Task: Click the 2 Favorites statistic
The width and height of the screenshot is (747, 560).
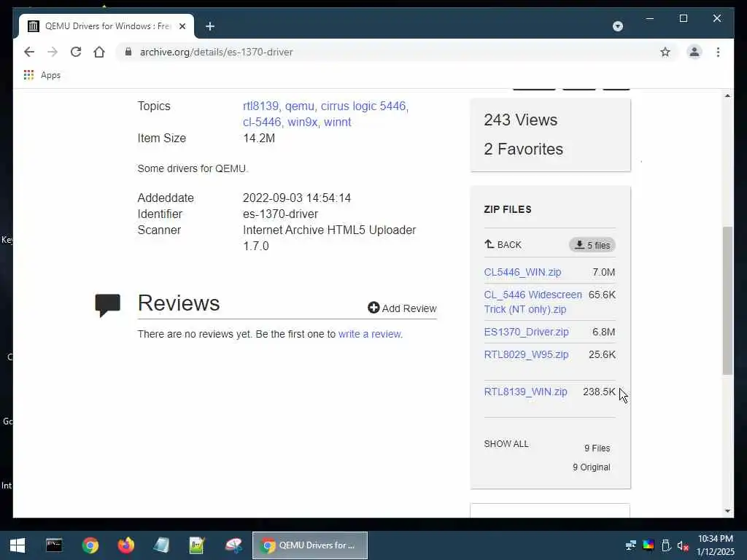Action: 523,149
